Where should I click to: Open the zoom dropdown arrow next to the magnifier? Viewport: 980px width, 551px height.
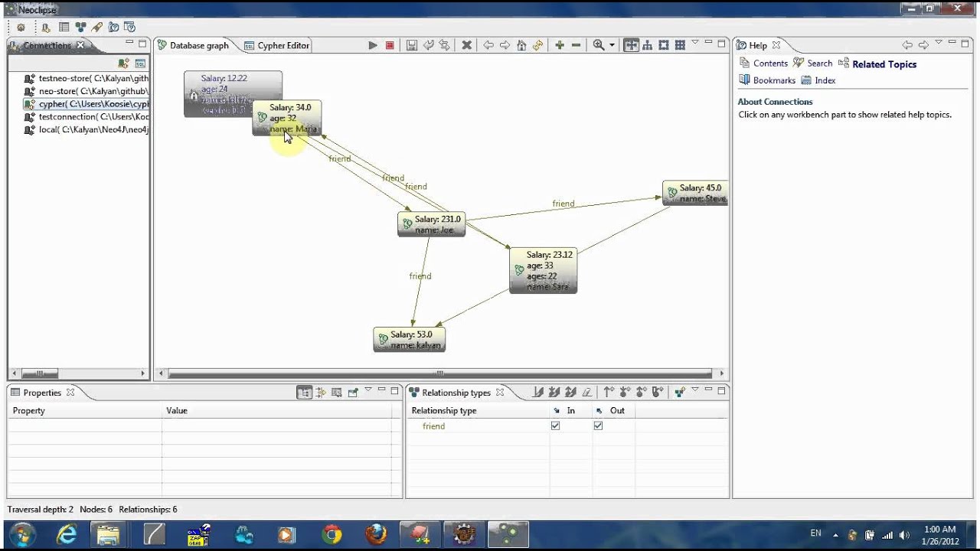(612, 46)
